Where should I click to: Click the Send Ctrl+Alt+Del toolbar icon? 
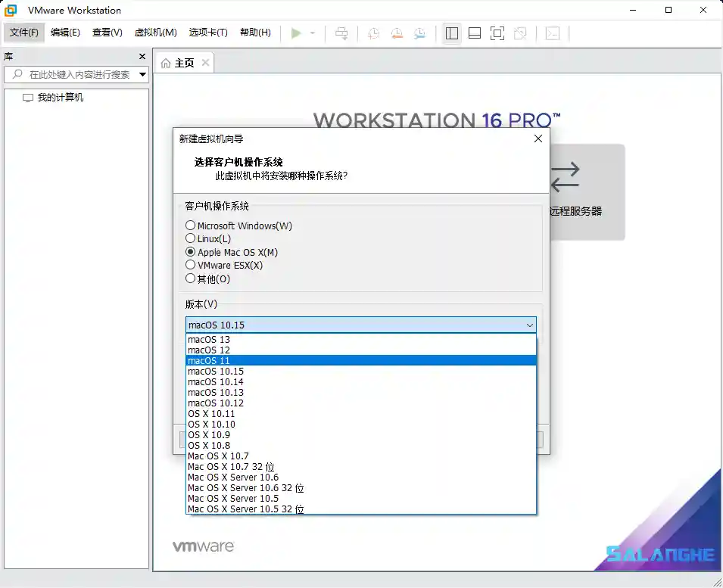click(341, 33)
